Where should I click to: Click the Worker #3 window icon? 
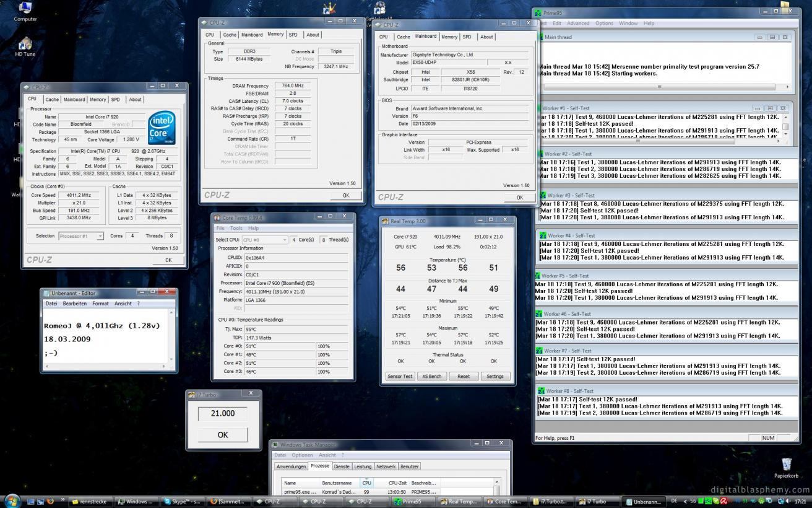pos(542,195)
